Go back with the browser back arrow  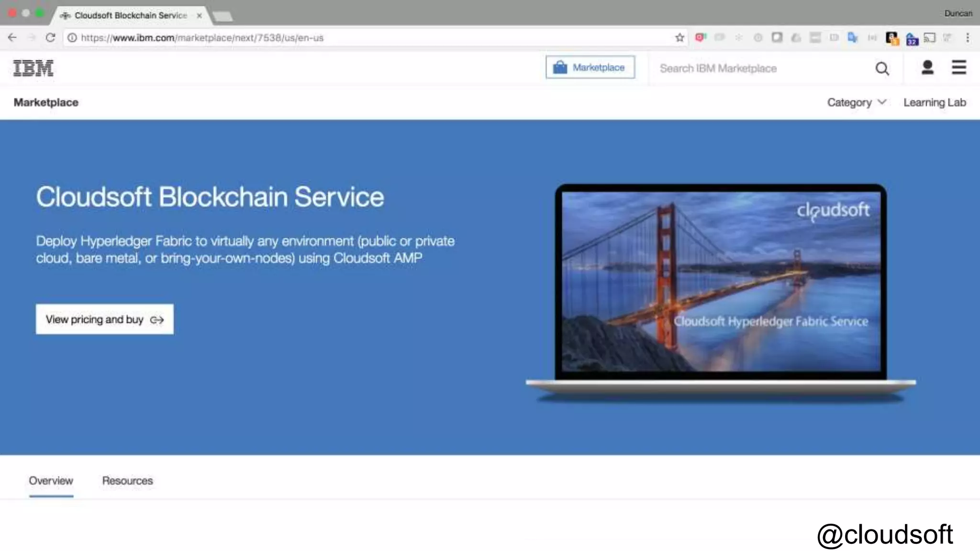click(x=12, y=37)
